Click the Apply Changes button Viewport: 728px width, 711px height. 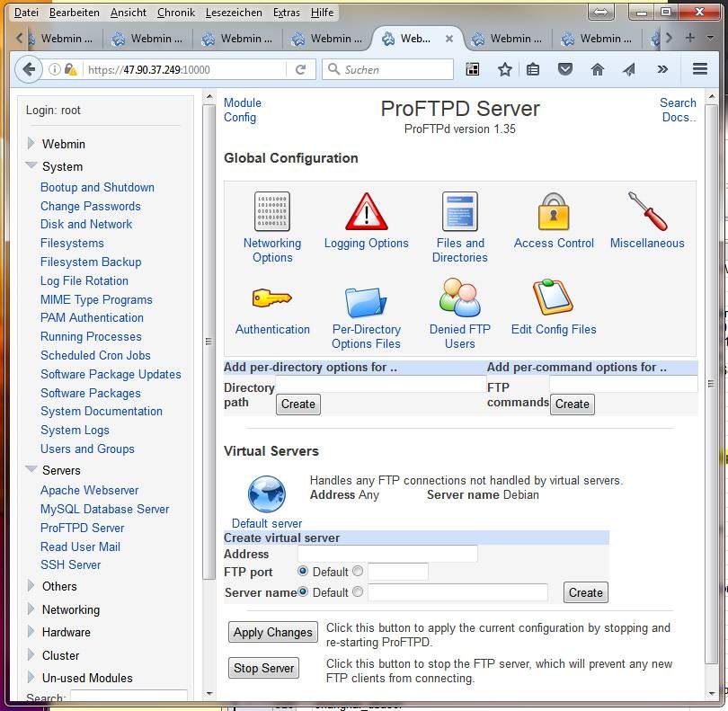pos(273,632)
